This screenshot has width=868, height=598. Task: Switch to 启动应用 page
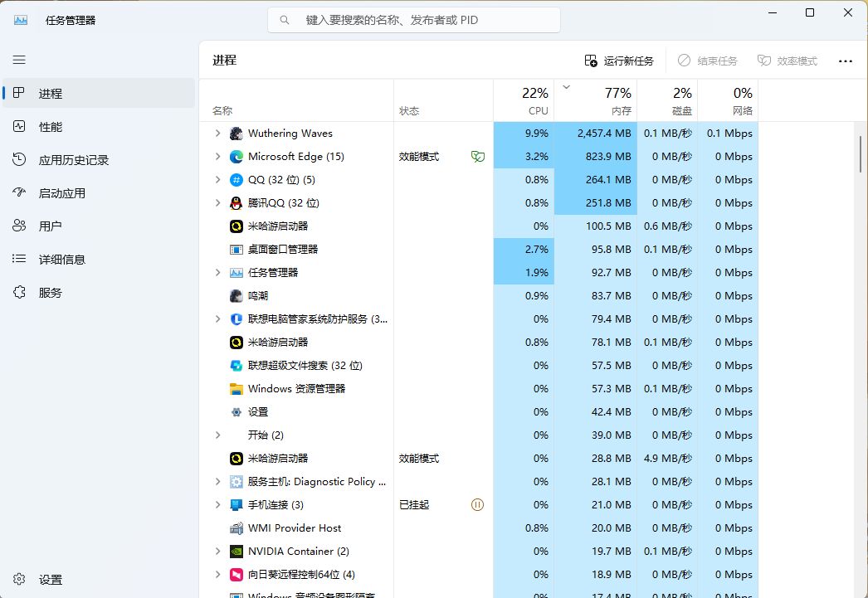pyautogui.click(x=99, y=193)
